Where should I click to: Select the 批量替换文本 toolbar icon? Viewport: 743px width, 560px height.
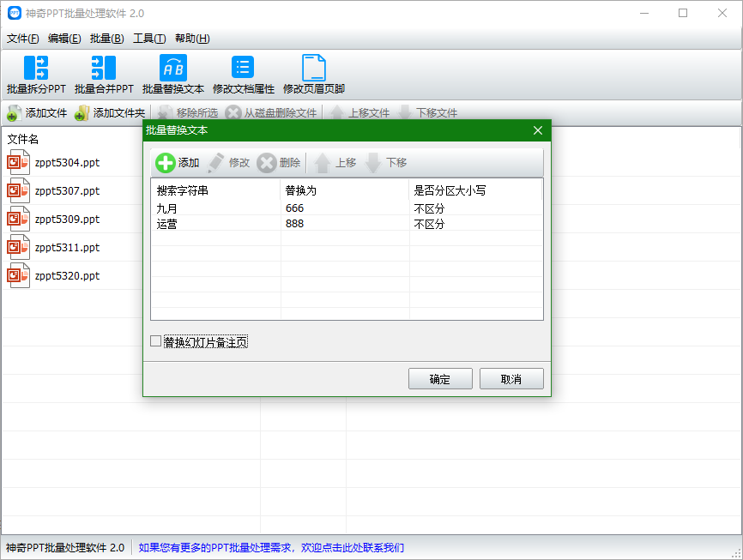click(x=172, y=69)
